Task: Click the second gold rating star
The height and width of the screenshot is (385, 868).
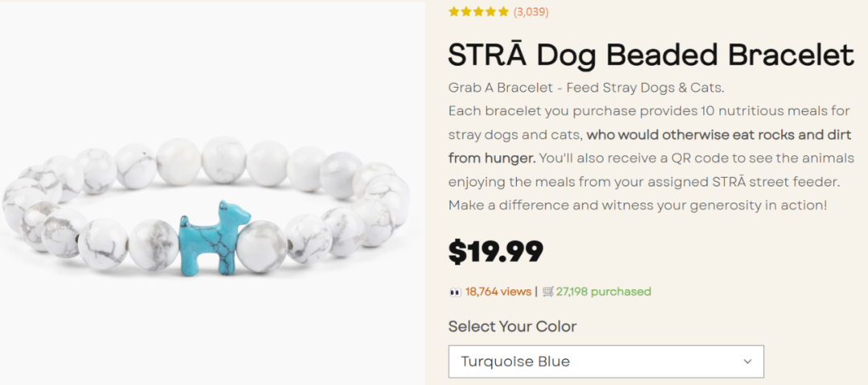Action: 466,11
